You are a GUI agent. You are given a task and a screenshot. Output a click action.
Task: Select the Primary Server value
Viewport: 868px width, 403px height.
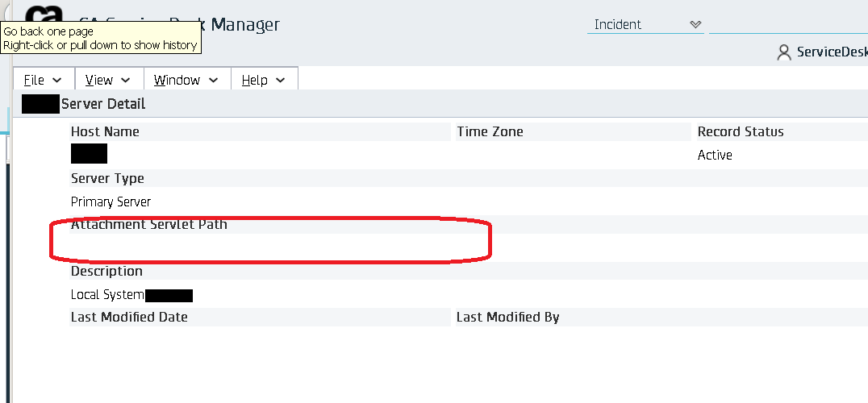pyautogui.click(x=111, y=201)
